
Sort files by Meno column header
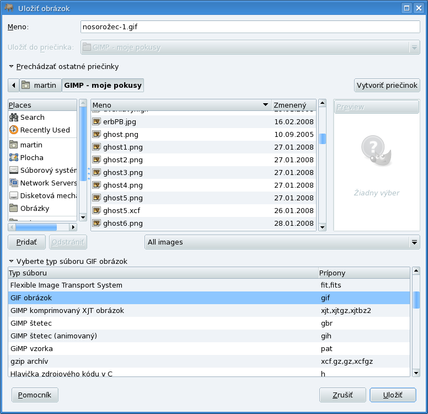tap(181, 105)
